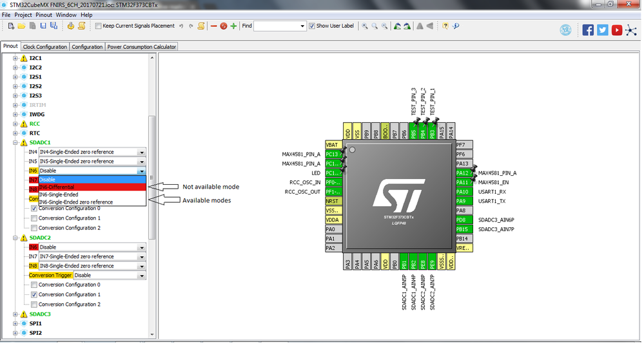Click the ST community network icon
This screenshot has height=360, width=644.
[x=631, y=30]
